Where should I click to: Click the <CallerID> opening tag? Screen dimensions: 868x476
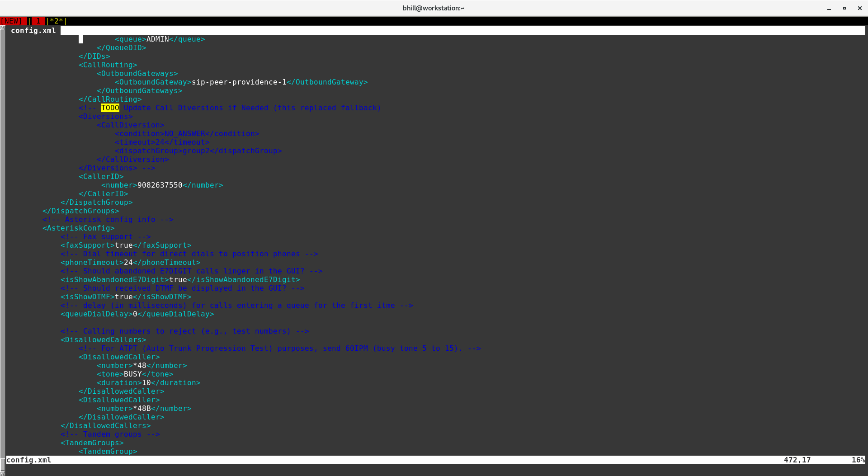click(101, 176)
